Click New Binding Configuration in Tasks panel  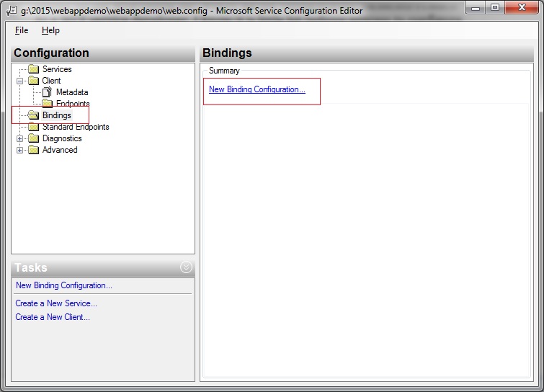tap(64, 285)
